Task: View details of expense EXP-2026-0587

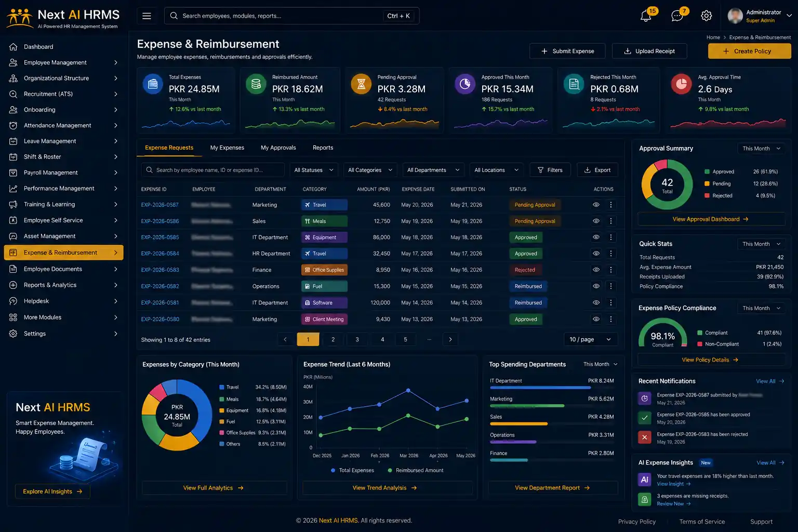Action: (x=596, y=205)
